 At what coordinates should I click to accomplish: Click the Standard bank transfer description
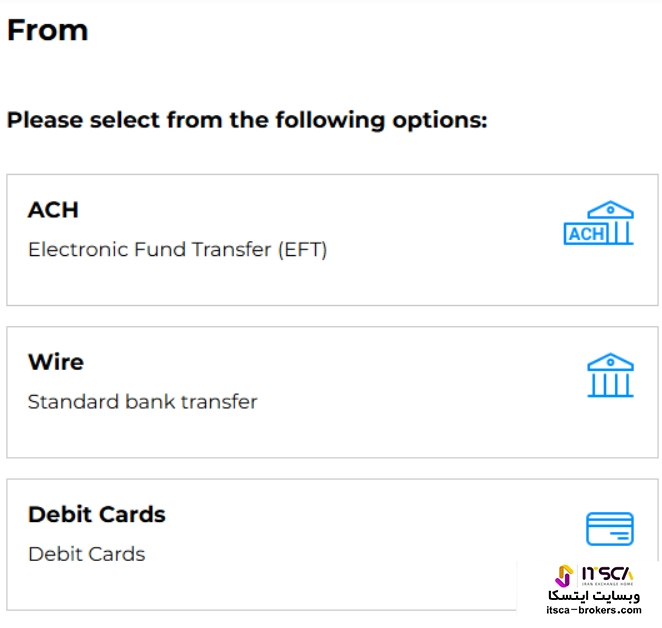point(142,402)
